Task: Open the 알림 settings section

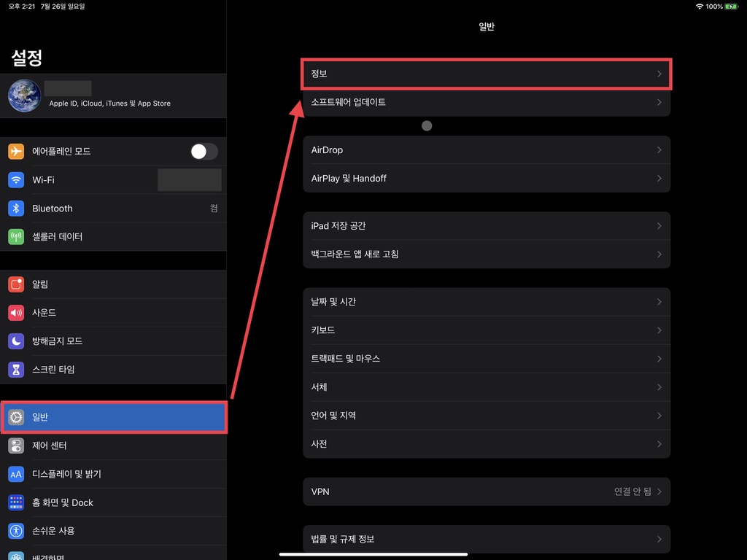Action: [113, 284]
